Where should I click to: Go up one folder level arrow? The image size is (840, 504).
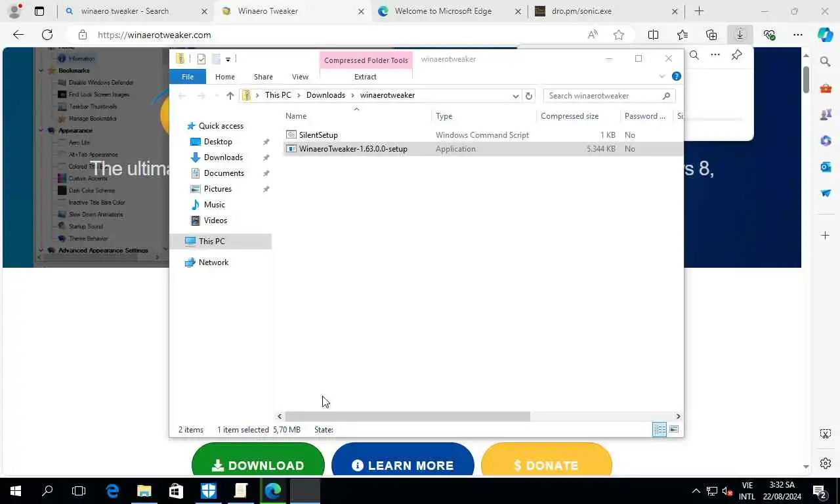pyautogui.click(x=230, y=95)
